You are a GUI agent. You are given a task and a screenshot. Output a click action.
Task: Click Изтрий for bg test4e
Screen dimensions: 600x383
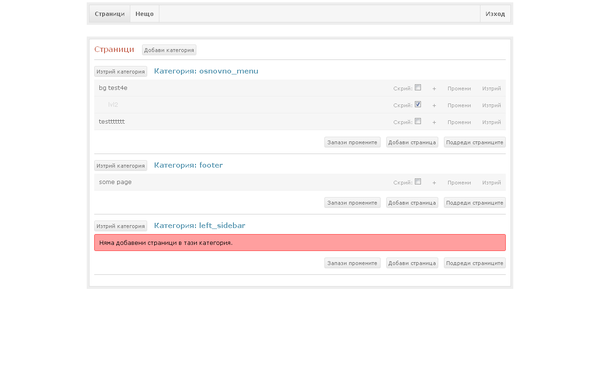tap(491, 88)
